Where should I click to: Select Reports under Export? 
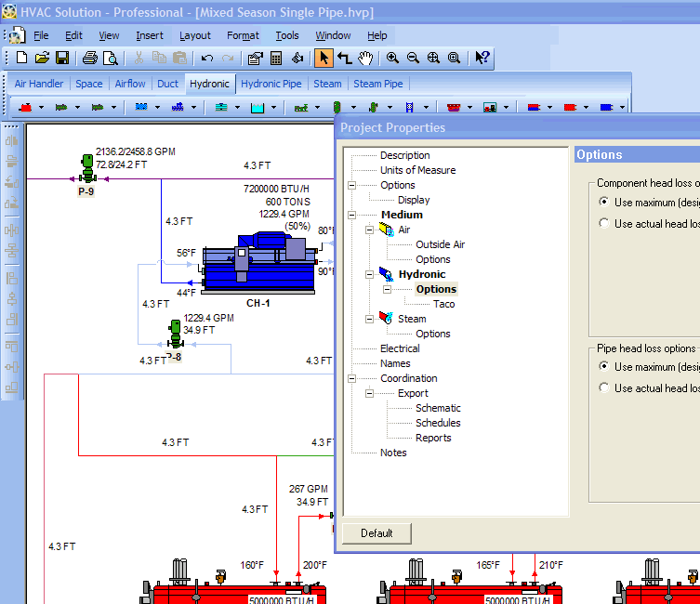click(x=433, y=438)
